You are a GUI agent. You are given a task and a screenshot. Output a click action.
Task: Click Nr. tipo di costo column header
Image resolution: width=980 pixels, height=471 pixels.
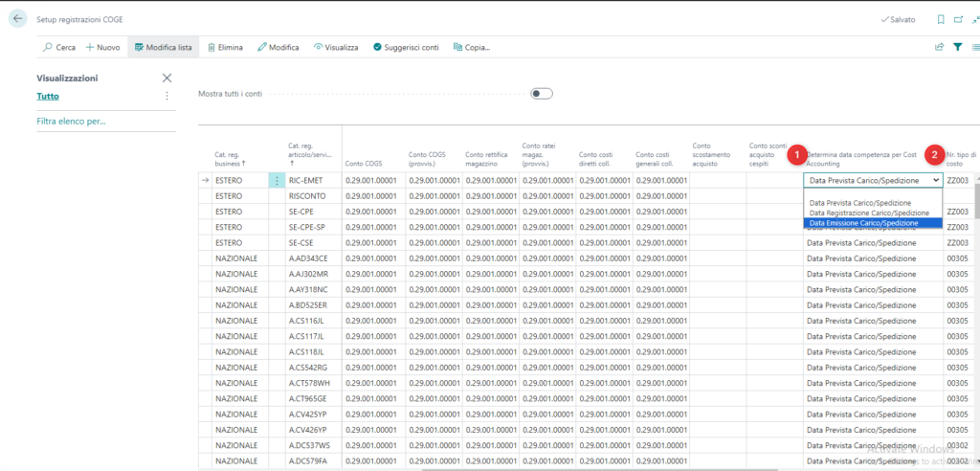click(x=960, y=159)
